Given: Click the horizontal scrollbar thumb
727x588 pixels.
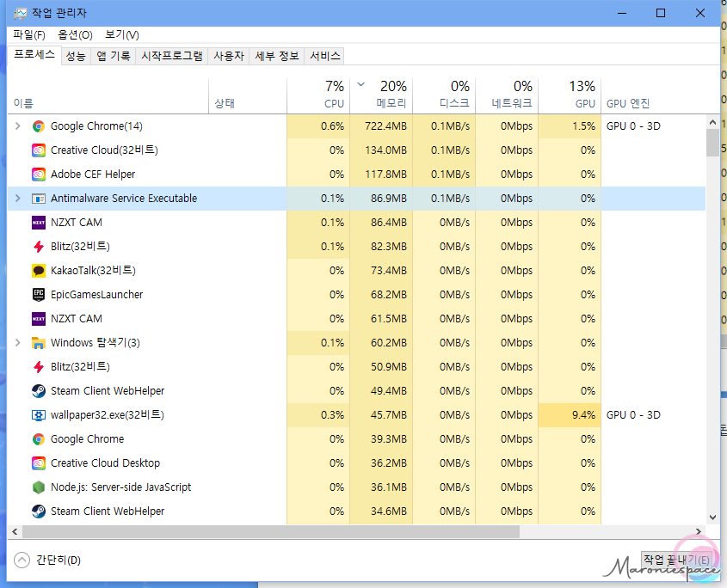Looking at the screenshot, I should point(271,531).
